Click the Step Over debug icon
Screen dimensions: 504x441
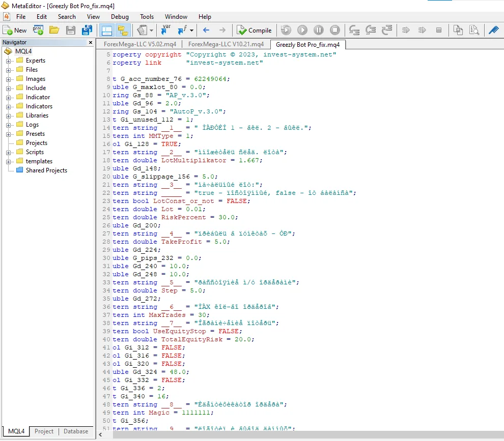371,30
